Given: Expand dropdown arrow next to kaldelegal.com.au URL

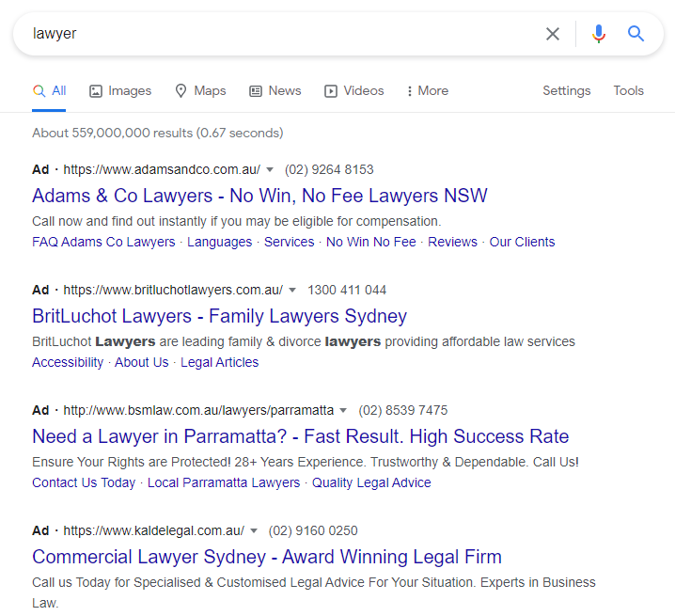Looking at the screenshot, I should coord(254,530).
